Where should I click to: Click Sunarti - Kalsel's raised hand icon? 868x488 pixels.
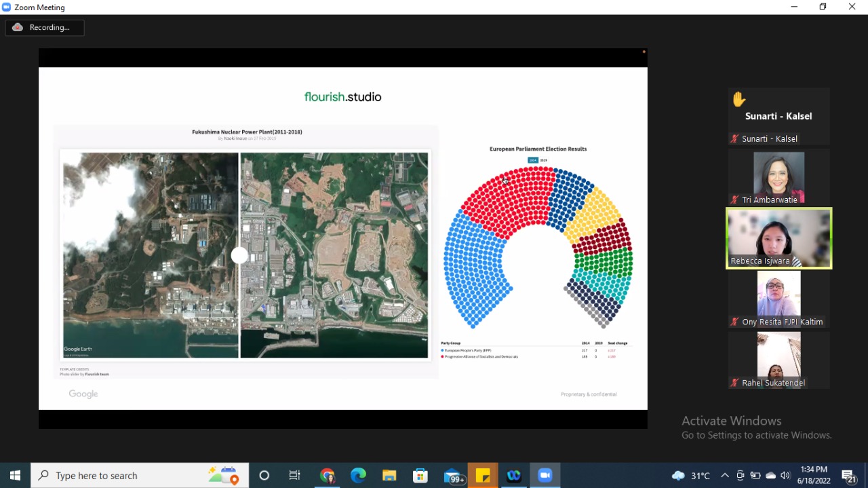[x=738, y=100]
